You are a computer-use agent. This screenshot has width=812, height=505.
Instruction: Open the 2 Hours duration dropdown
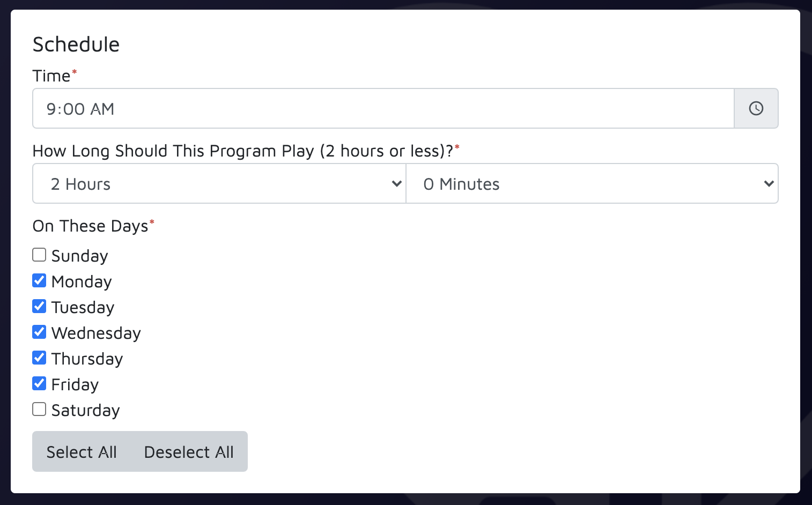[219, 183]
